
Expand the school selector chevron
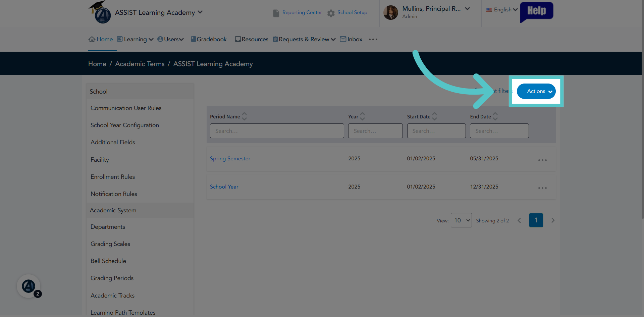[200, 12]
